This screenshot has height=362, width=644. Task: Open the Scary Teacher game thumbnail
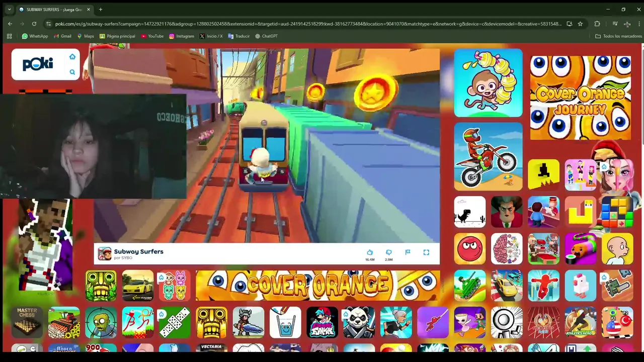507,212
